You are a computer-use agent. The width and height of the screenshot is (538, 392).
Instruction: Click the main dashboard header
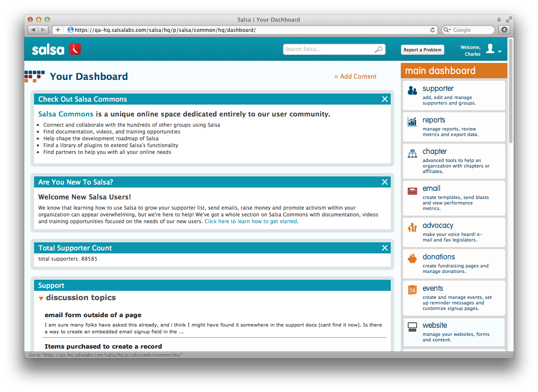[x=454, y=71]
